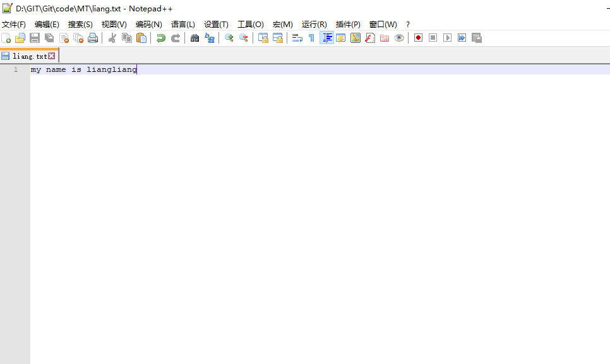The width and height of the screenshot is (610, 364).
Task: Zoom out using magnifier minus icon
Action: 244,38
